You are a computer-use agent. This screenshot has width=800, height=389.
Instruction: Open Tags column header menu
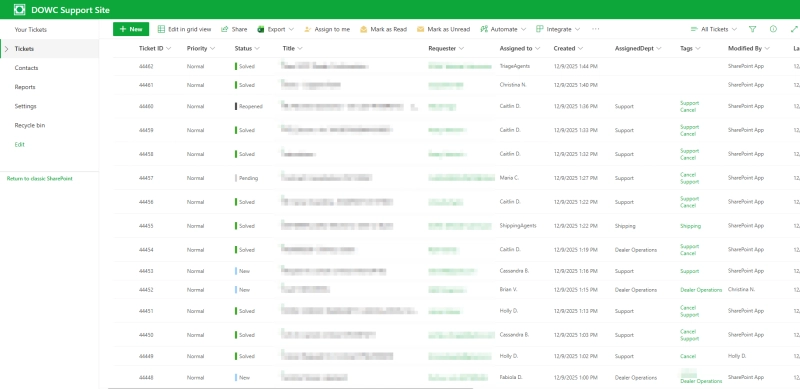coord(690,48)
